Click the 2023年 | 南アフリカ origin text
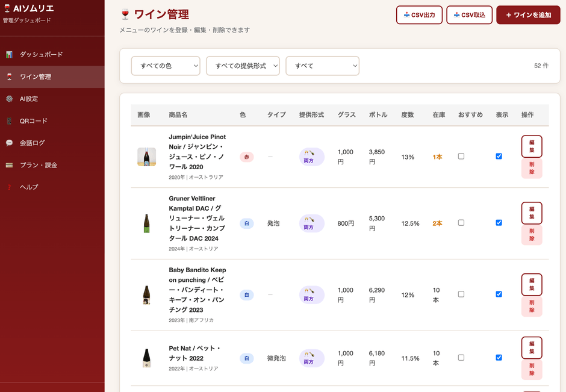 191,320
